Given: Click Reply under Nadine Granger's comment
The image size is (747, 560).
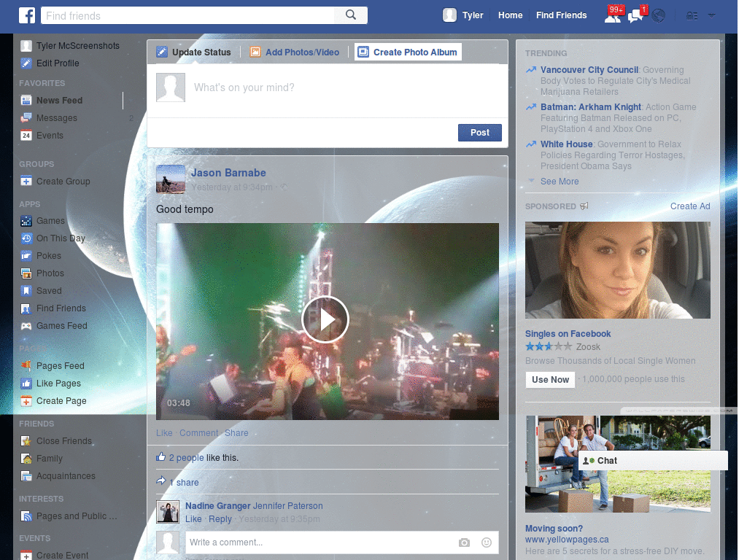Looking at the screenshot, I should point(220,519).
